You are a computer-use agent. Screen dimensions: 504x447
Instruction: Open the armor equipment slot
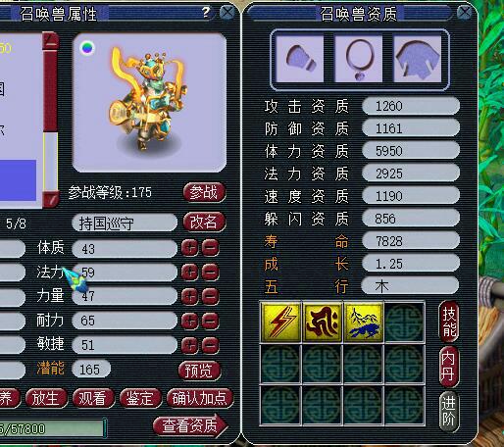tap(418, 59)
